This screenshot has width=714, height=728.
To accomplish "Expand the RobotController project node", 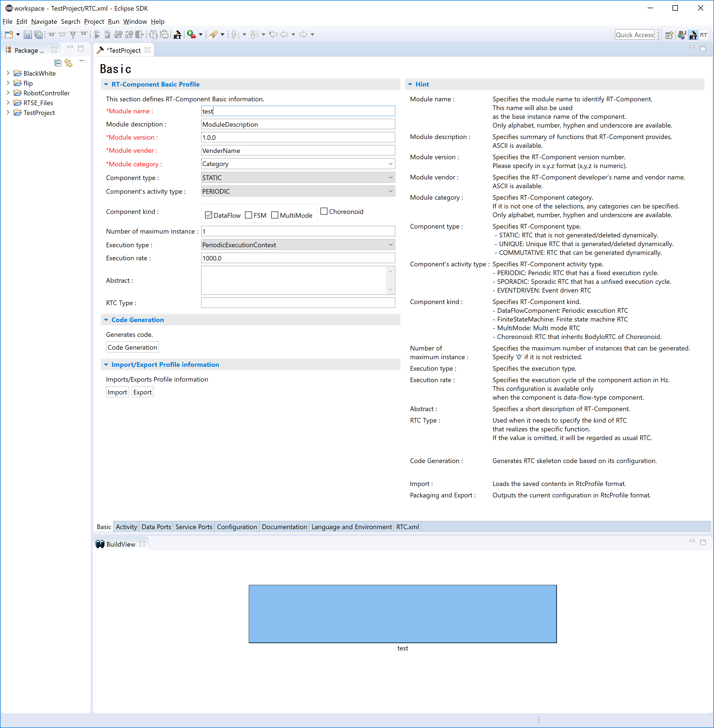I will coord(8,93).
